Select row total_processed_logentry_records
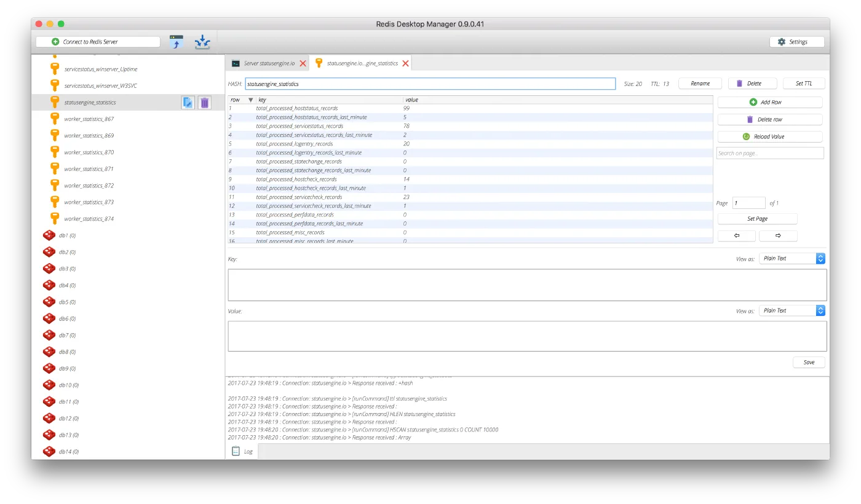Screen dimensions: 861x504 click(470, 144)
